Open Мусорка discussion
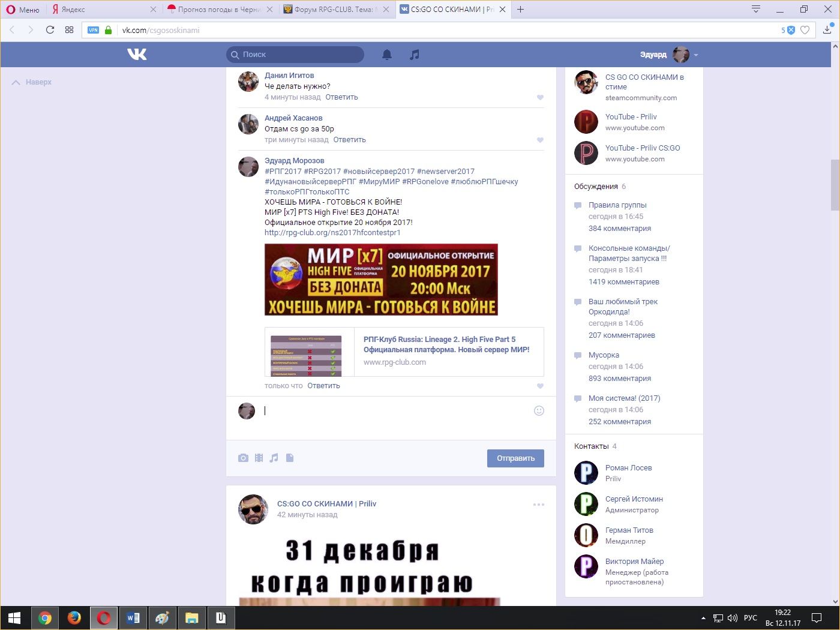Screen dimensions: 840x630 [604, 355]
